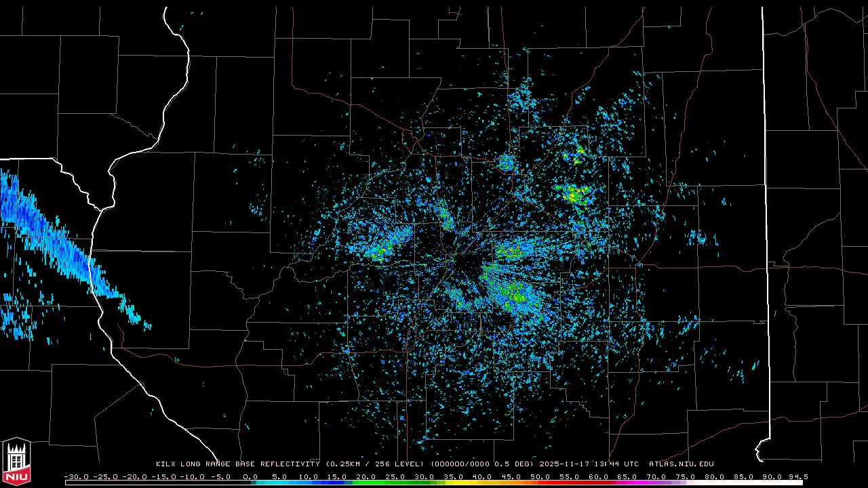Click the (0.25KM / 256 LEVEL) resolution text
This screenshot has width=868, height=488.
[x=375, y=464]
